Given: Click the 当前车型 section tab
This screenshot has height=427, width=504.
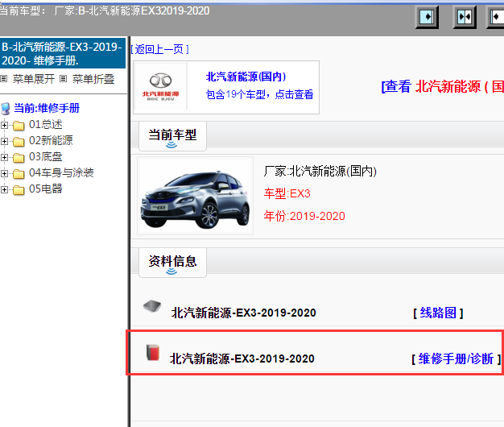Looking at the screenshot, I should [x=172, y=136].
